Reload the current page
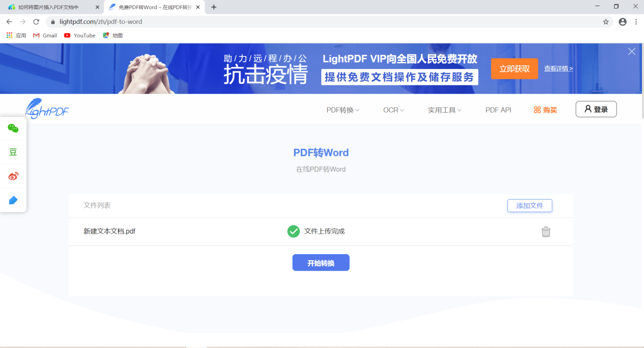This screenshot has height=348, width=644. tap(36, 22)
